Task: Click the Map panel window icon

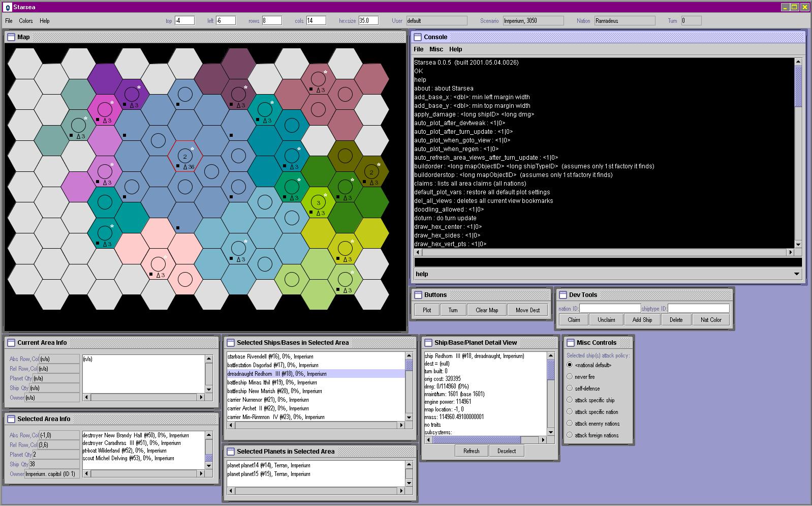Action: pyautogui.click(x=11, y=37)
